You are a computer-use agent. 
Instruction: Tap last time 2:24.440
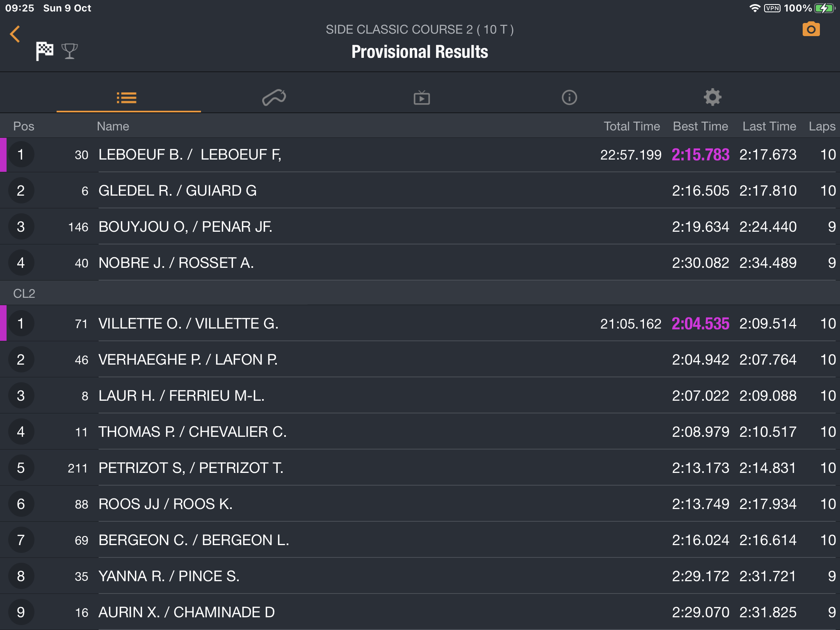tap(768, 227)
